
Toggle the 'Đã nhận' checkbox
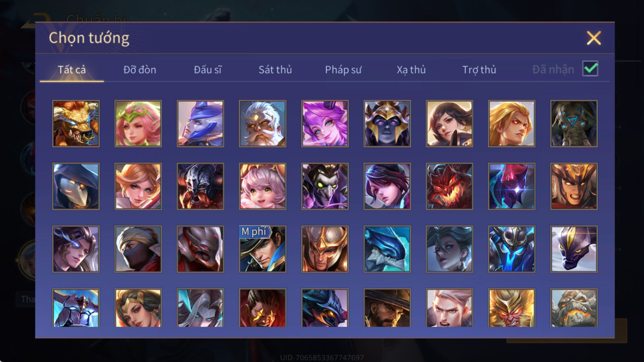(x=590, y=69)
